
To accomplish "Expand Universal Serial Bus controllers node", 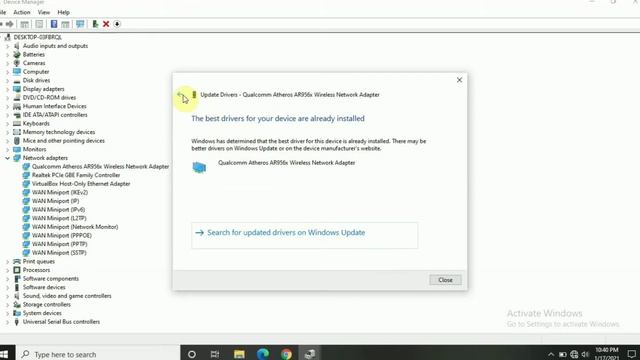I will 7,322.
